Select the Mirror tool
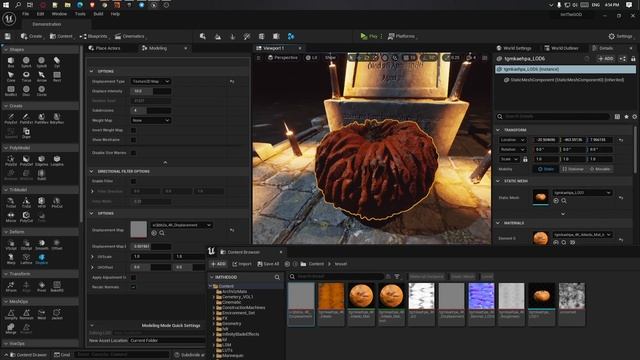This screenshot has height=360, width=640. pyautogui.click(x=11, y=217)
